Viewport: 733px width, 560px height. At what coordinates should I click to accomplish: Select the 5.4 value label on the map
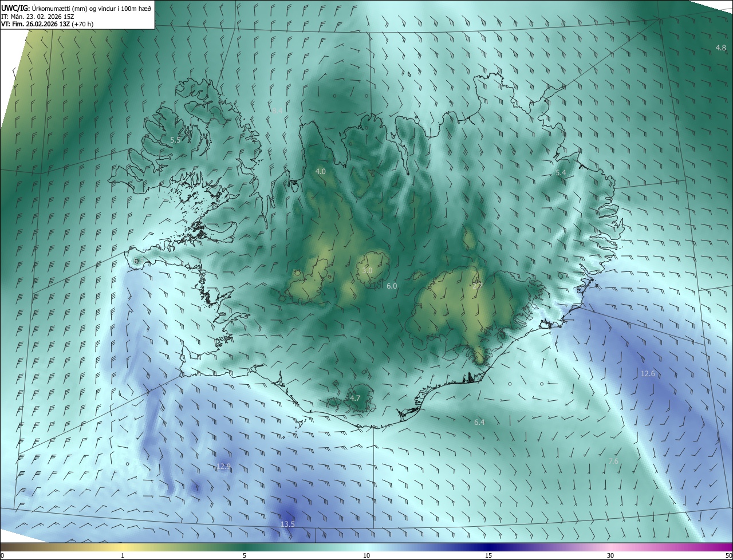point(561,172)
